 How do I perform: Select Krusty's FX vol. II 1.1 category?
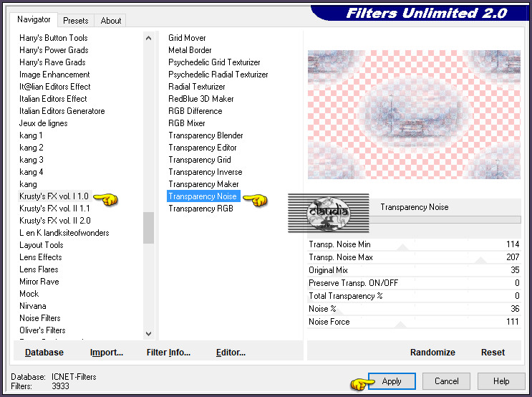(54, 209)
